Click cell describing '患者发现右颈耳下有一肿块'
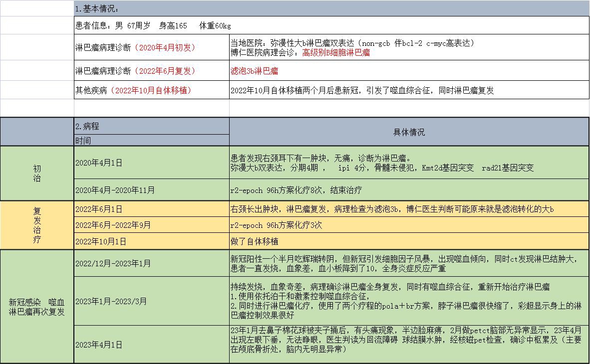Viewport: 590px width, 364px height. [409, 163]
